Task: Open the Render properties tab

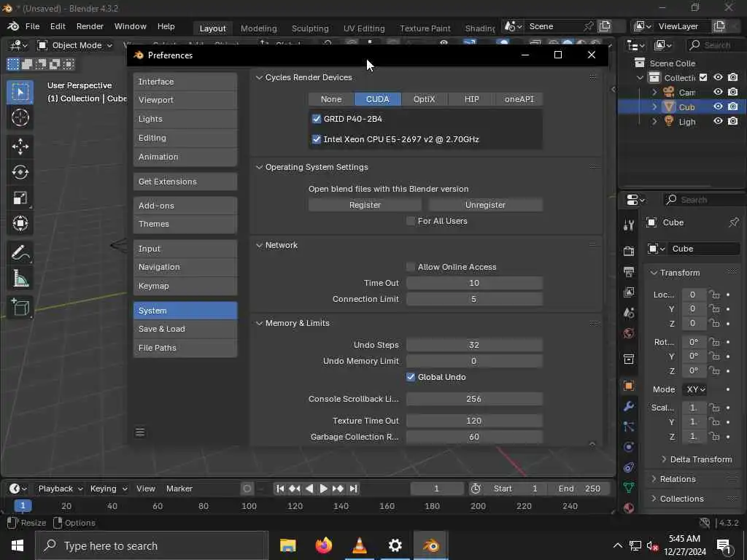Action: point(629,251)
